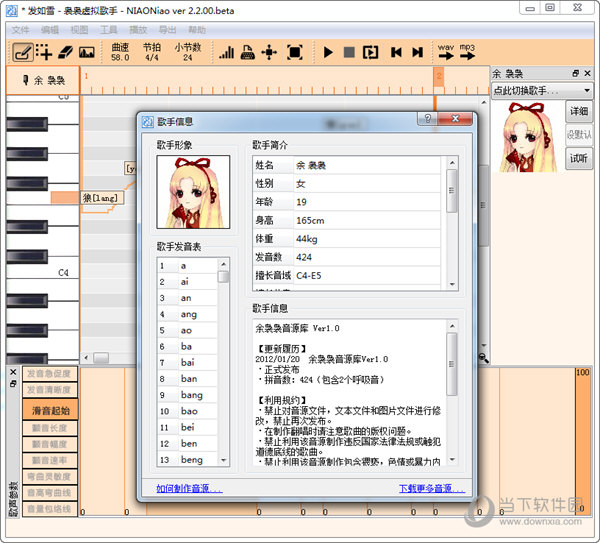Open the 编辑 menu

click(x=50, y=30)
